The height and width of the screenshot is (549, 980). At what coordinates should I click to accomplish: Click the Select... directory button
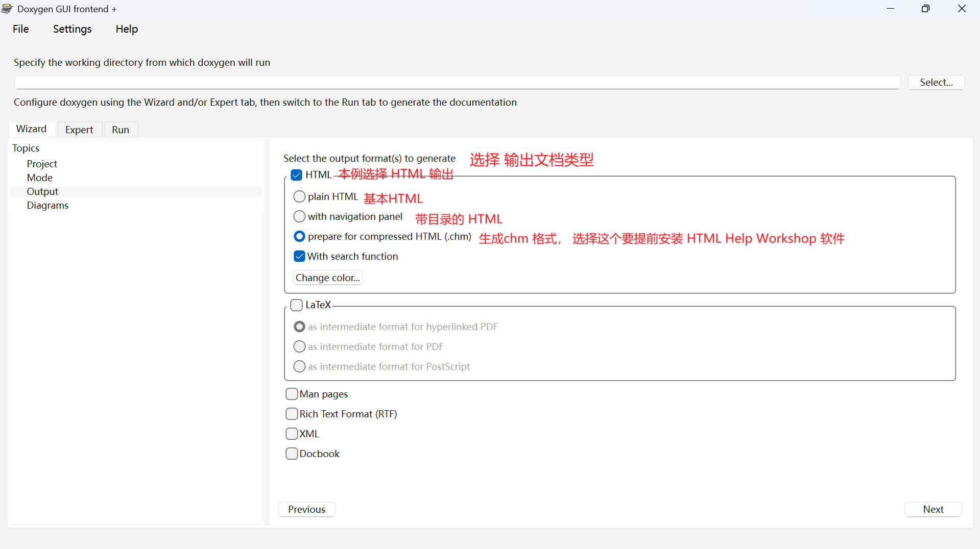click(x=936, y=83)
